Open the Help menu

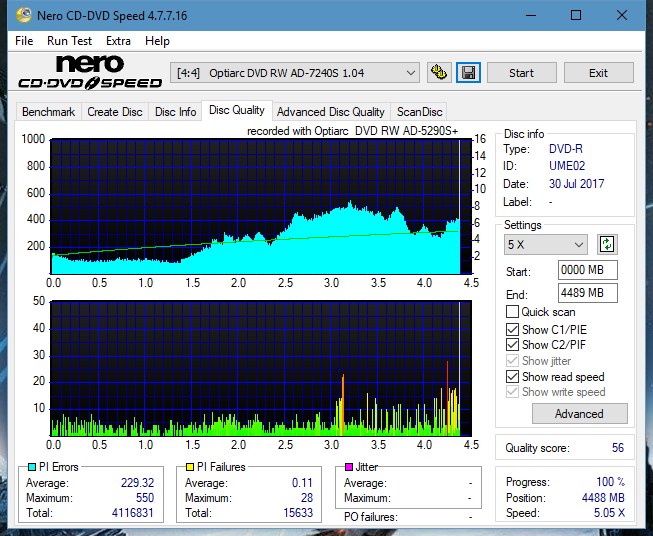point(157,41)
